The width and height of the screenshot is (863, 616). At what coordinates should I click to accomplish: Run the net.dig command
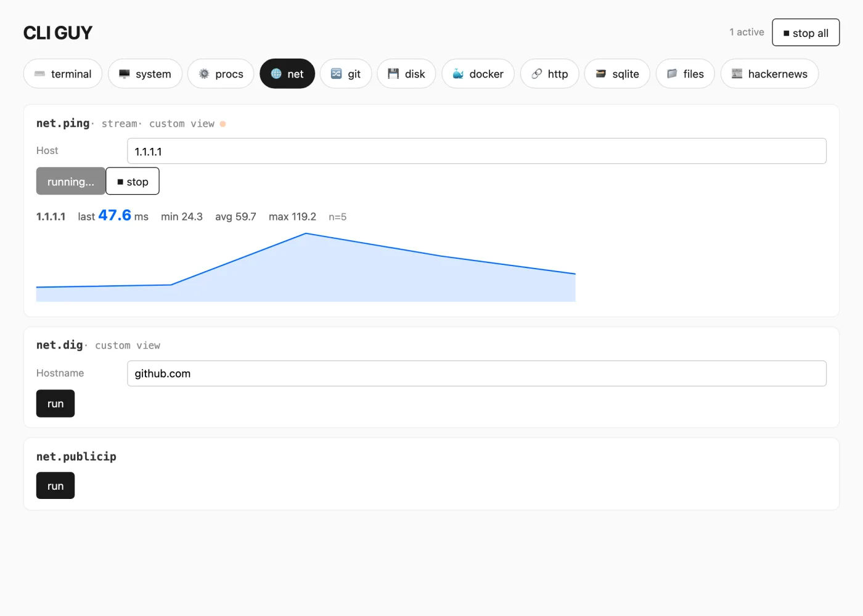pyautogui.click(x=55, y=403)
